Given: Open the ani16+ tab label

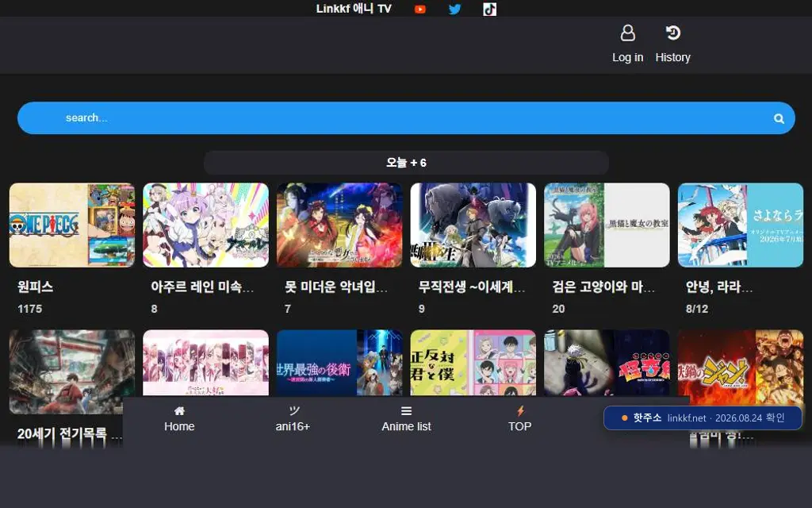Looking at the screenshot, I should (x=293, y=426).
